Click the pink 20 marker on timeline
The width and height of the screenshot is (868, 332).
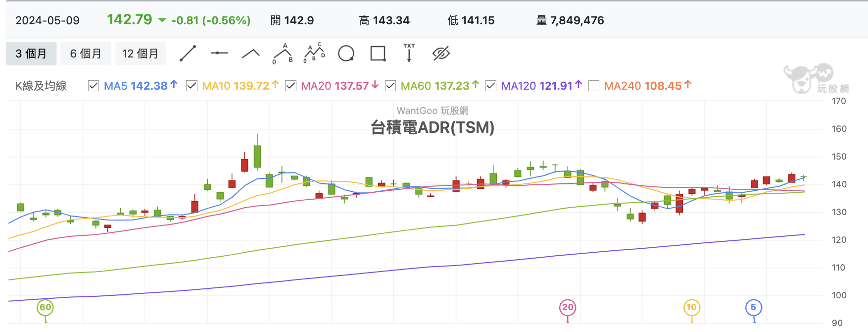coord(568,307)
